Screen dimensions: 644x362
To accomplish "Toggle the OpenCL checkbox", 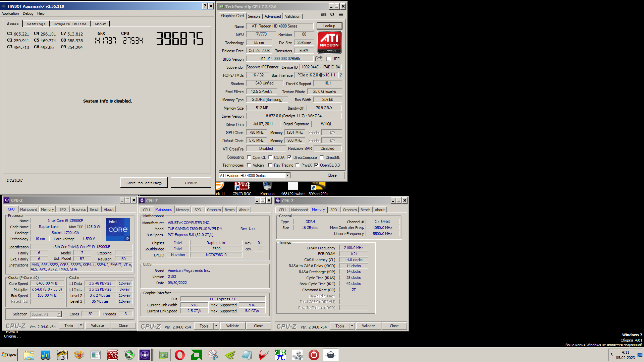I will click(x=249, y=157).
